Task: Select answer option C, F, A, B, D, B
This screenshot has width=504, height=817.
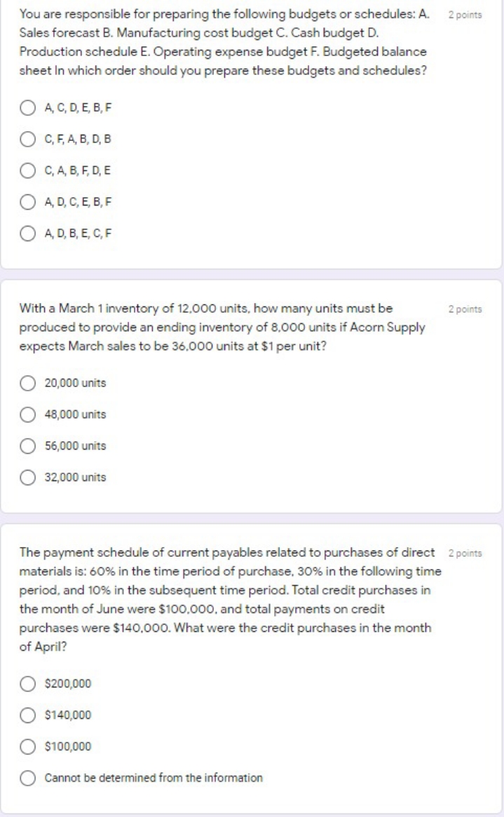Action: (29, 137)
